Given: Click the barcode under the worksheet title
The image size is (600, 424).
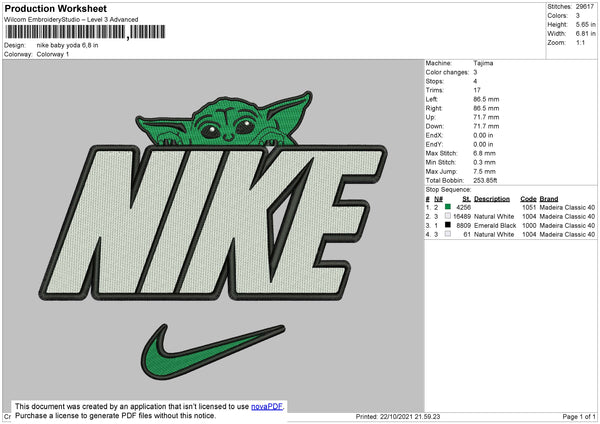Looking at the screenshot, I should (x=85, y=32).
